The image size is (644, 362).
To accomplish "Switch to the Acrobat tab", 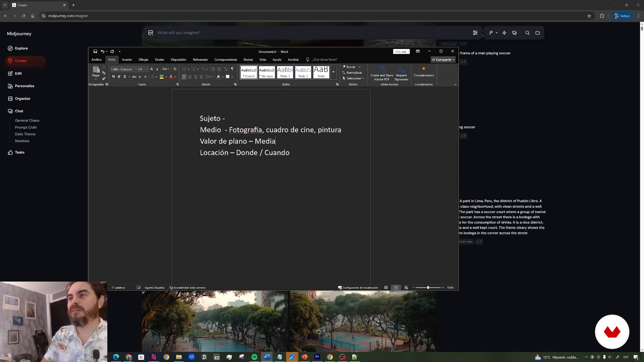I will pyautogui.click(x=293, y=60).
